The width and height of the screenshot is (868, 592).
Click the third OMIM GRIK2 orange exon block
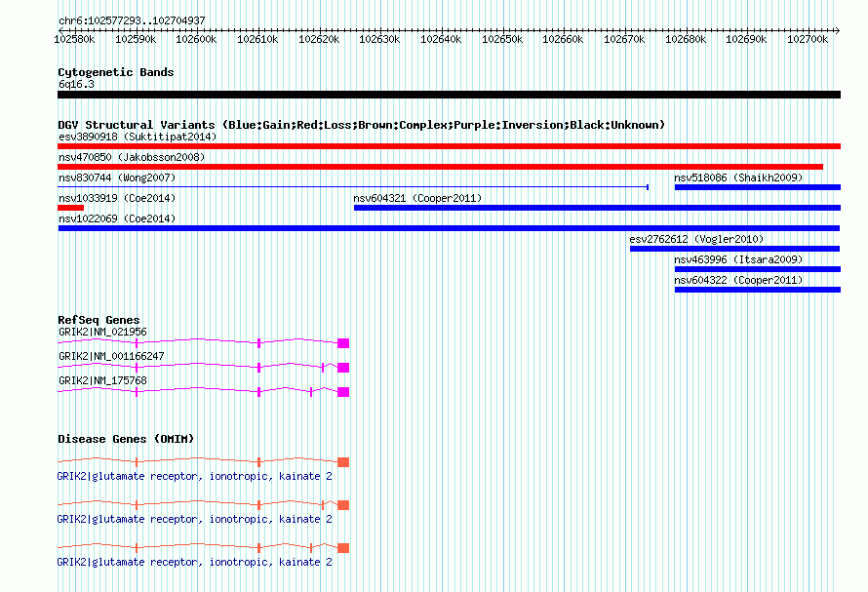pyautogui.click(x=343, y=548)
